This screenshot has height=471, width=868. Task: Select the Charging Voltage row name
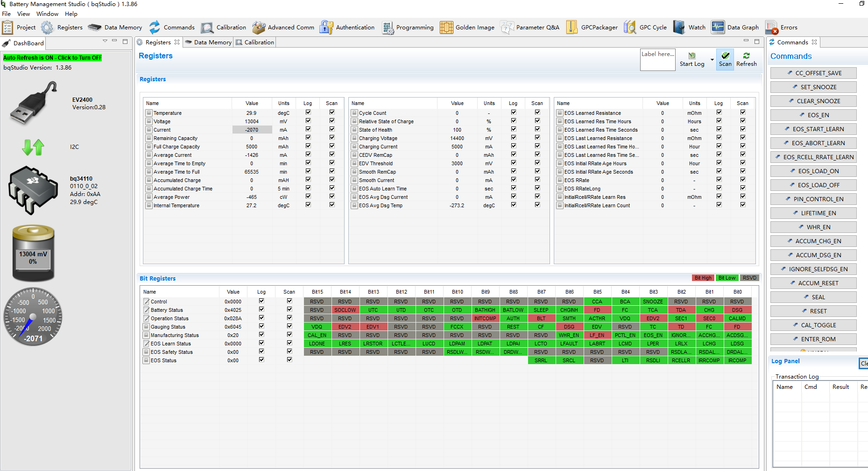tap(378, 138)
